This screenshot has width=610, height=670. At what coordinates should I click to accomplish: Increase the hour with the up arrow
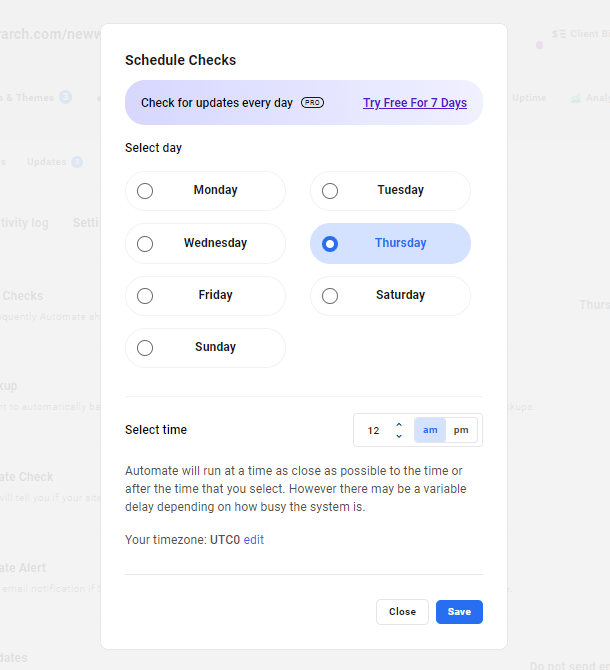[399, 425]
